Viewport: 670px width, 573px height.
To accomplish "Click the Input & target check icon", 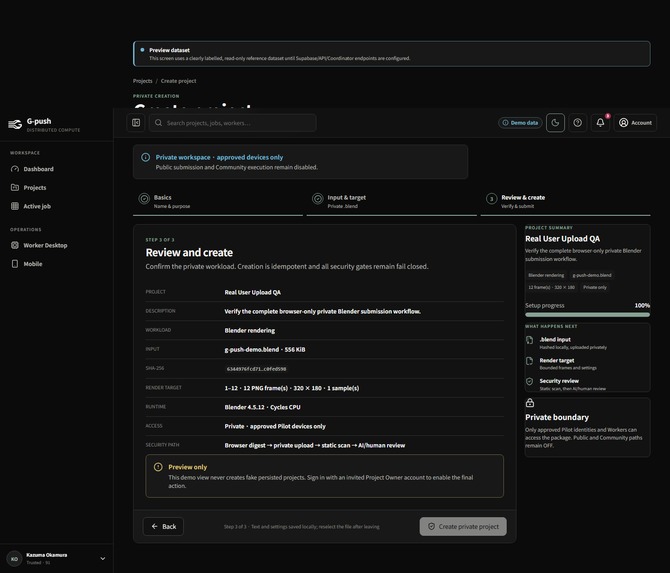I will click(x=317, y=199).
